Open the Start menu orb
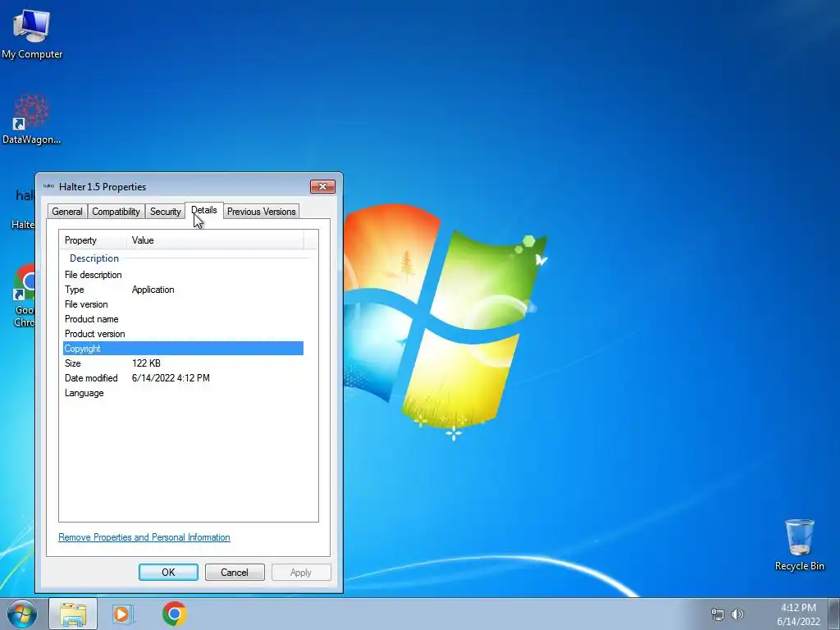 22,614
